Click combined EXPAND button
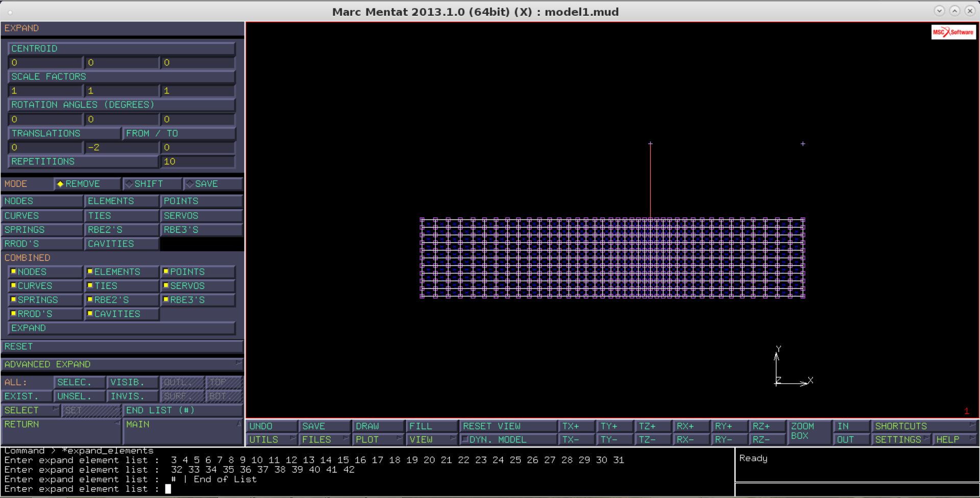The image size is (980, 498). (x=121, y=328)
